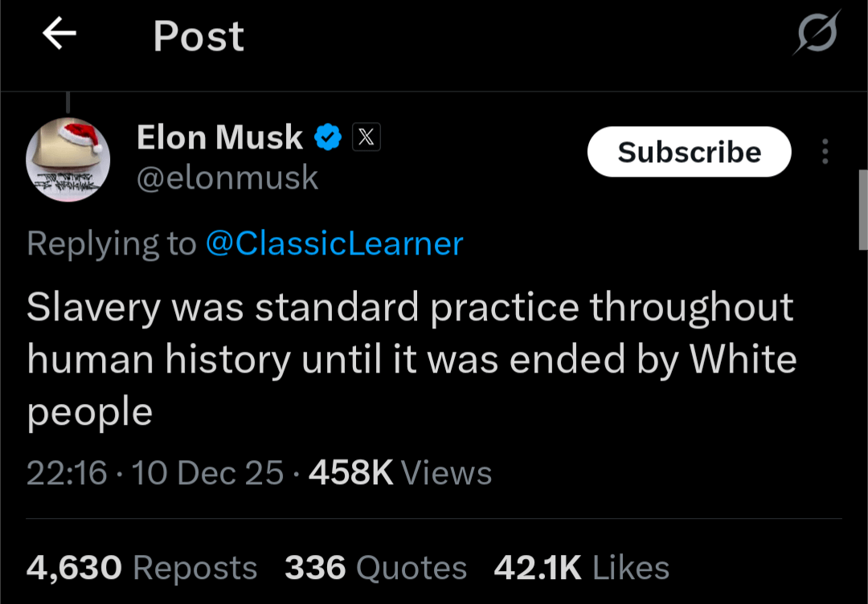Tap the back arrow icon
This screenshot has height=604, width=868.
(59, 35)
